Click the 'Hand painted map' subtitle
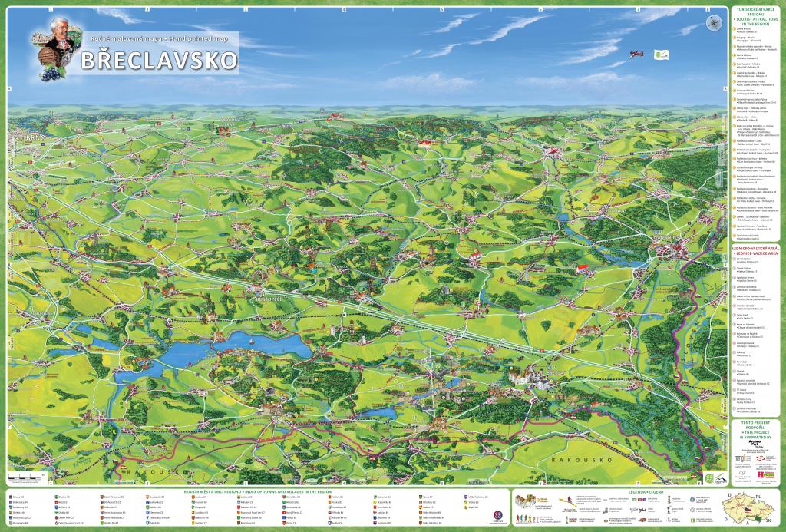 (197, 38)
